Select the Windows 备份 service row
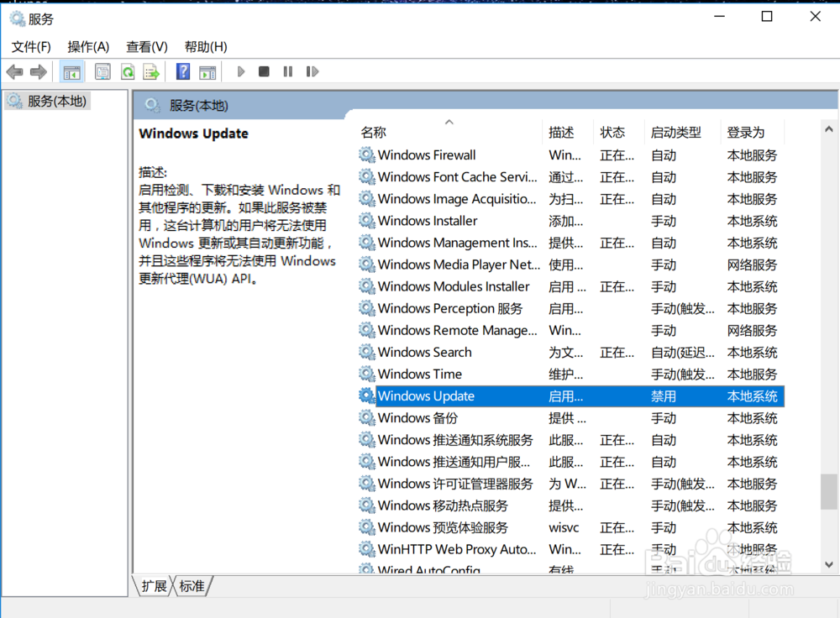840x618 pixels. click(571, 417)
